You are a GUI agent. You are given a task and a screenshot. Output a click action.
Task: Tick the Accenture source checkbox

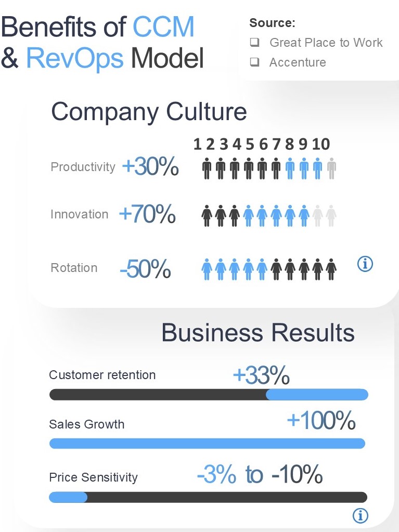pyautogui.click(x=255, y=62)
